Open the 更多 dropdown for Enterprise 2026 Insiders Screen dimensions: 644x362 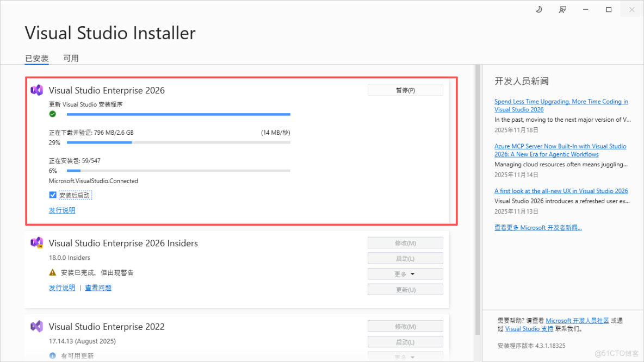(405, 273)
